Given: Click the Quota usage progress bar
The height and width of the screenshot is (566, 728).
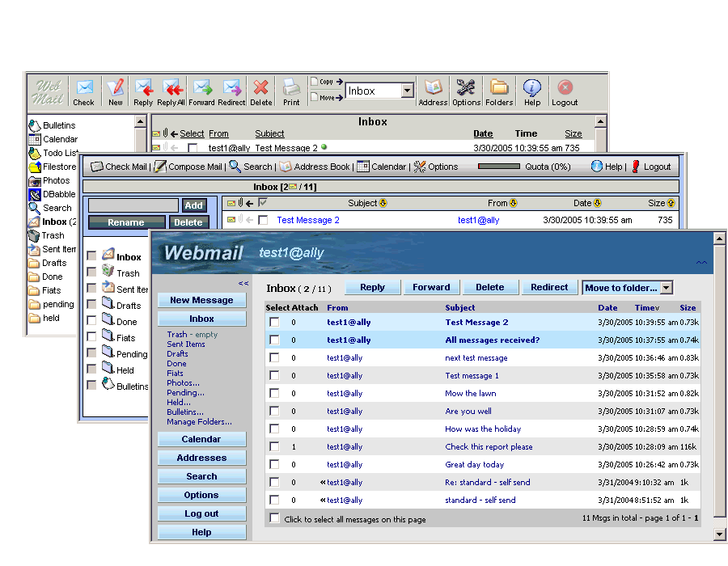Looking at the screenshot, I should 510,167.
